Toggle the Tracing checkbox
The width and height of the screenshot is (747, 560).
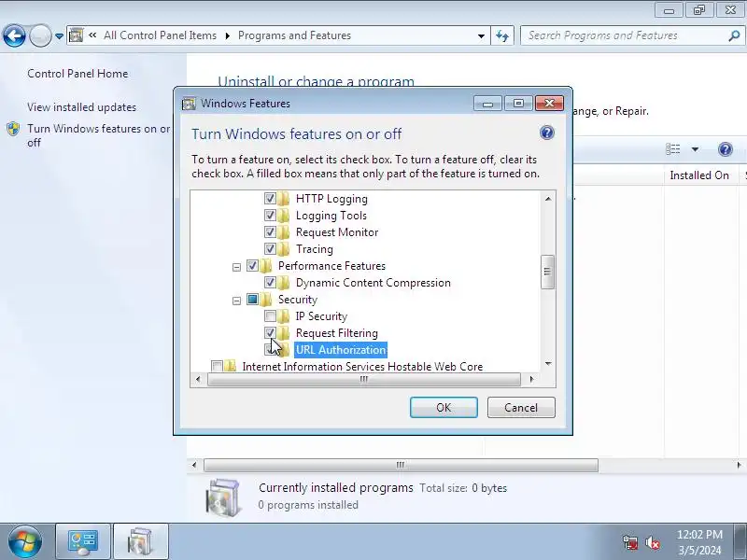point(270,249)
